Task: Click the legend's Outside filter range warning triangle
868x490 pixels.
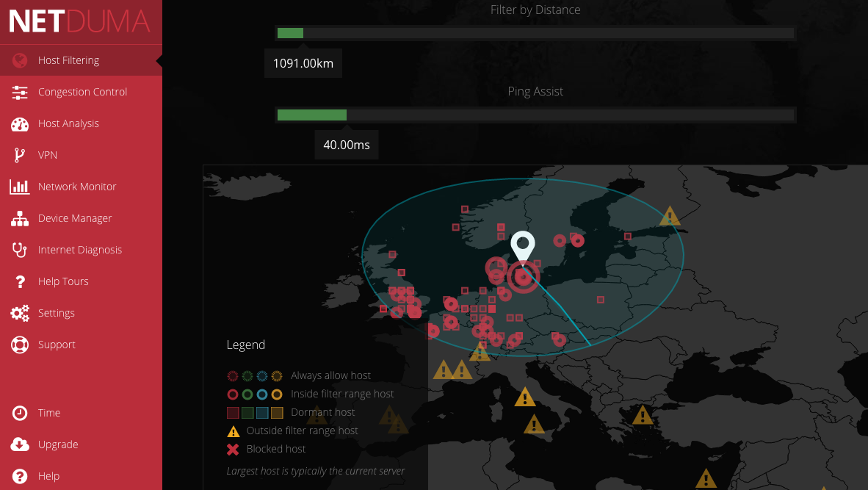Action: (233, 431)
